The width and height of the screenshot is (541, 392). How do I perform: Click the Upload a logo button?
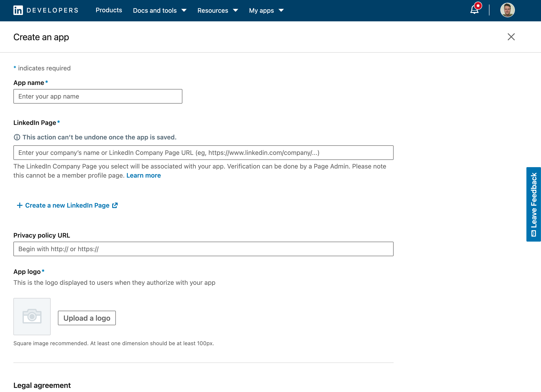point(87,318)
